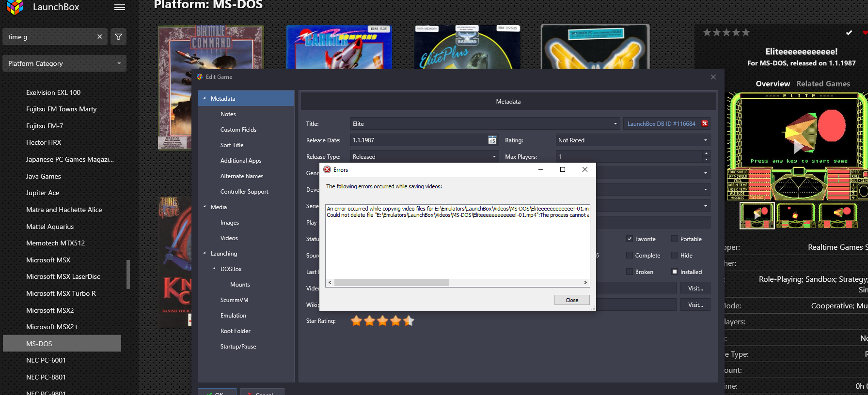Switch to the Related Games tab
This screenshot has height=395, width=868.
(x=823, y=84)
